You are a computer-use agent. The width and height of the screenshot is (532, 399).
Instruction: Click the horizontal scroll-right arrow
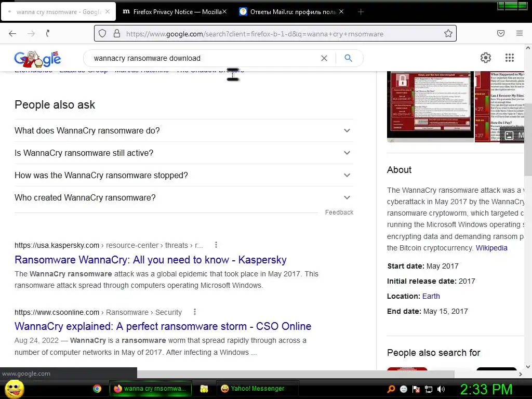(x=521, y=374)
